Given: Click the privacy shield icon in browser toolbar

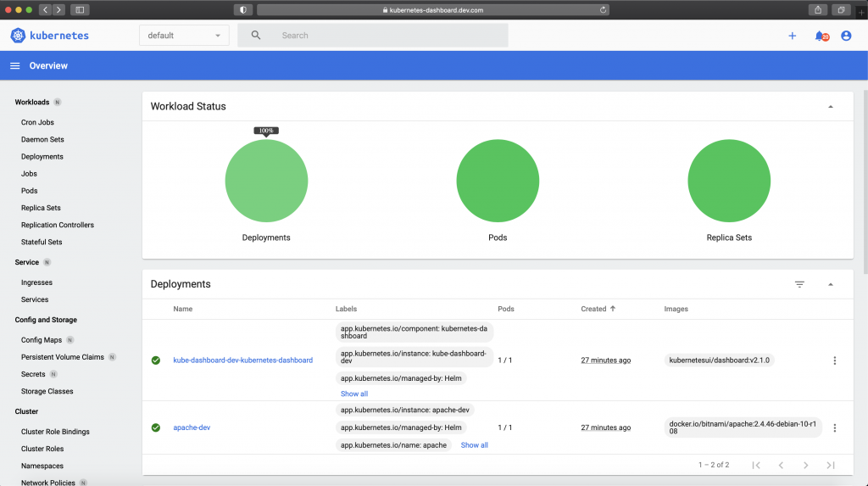Looking at the screenshot, I should (x=243, y=9).
